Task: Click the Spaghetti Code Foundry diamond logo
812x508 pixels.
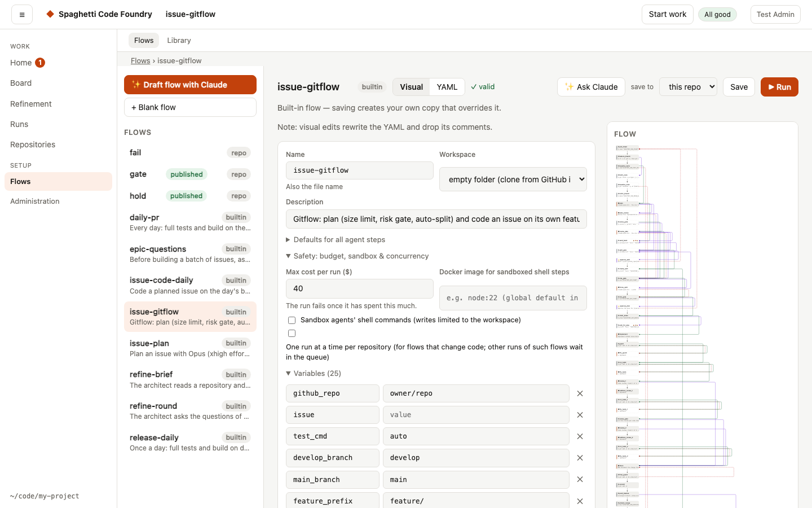Action: [x=50, y=14]
